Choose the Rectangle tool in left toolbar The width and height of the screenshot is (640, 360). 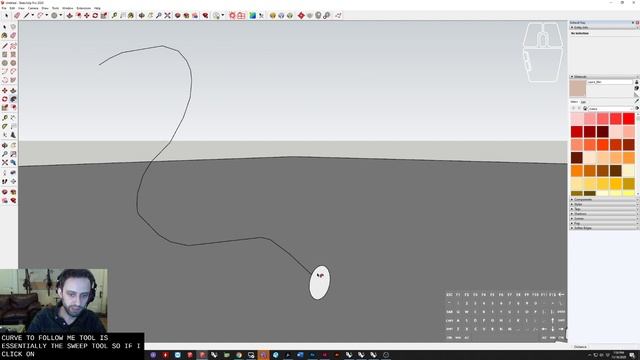[x=4, y=54]
